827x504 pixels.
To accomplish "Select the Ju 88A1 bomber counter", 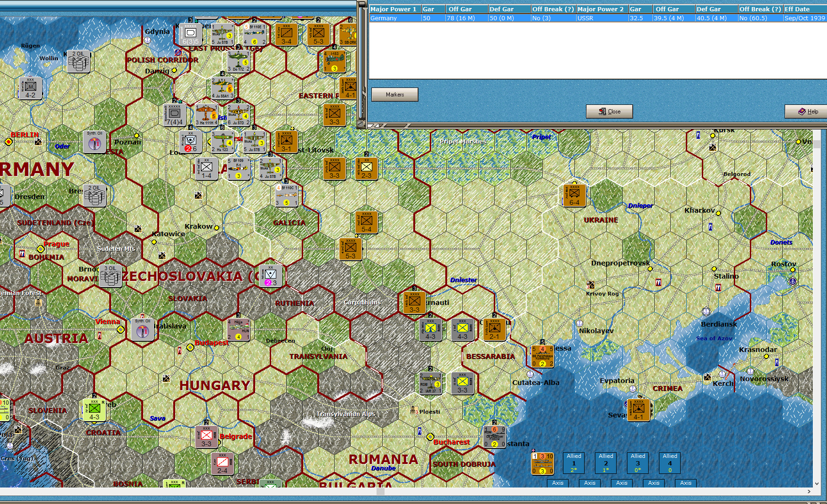I will (222, 88).
